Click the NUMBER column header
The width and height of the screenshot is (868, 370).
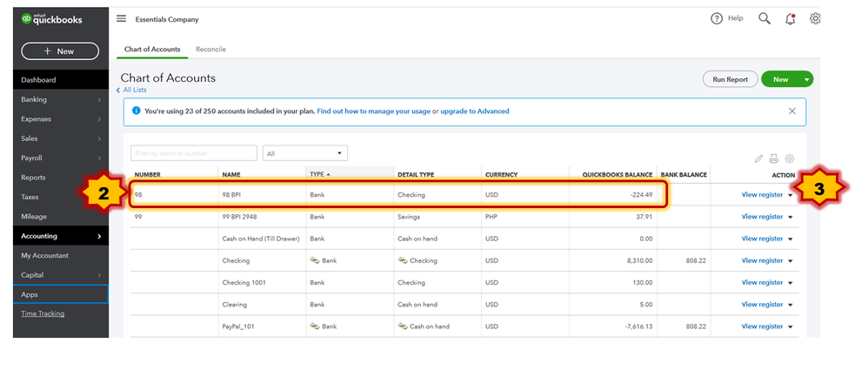click(147, 174)
